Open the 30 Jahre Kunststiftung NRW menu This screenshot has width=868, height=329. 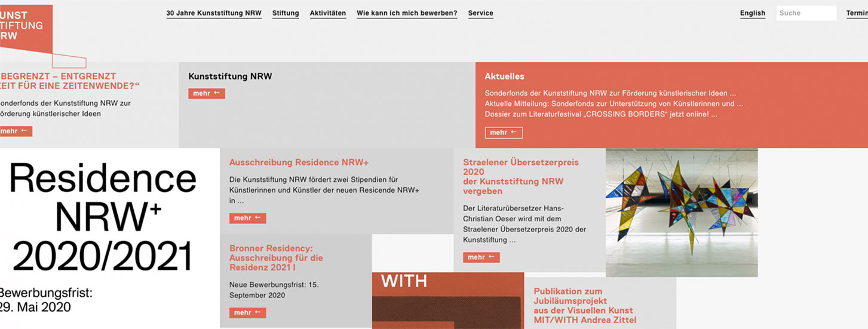214,13
